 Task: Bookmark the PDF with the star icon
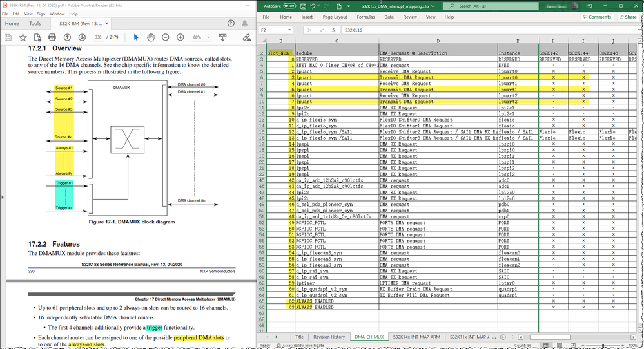tap(23, 37)
